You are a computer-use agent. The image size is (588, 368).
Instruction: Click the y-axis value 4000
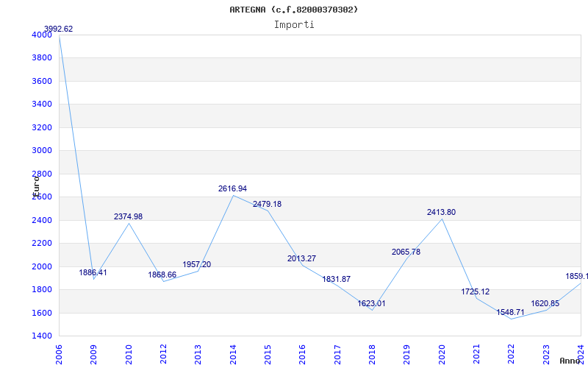[x=42, y=35]
